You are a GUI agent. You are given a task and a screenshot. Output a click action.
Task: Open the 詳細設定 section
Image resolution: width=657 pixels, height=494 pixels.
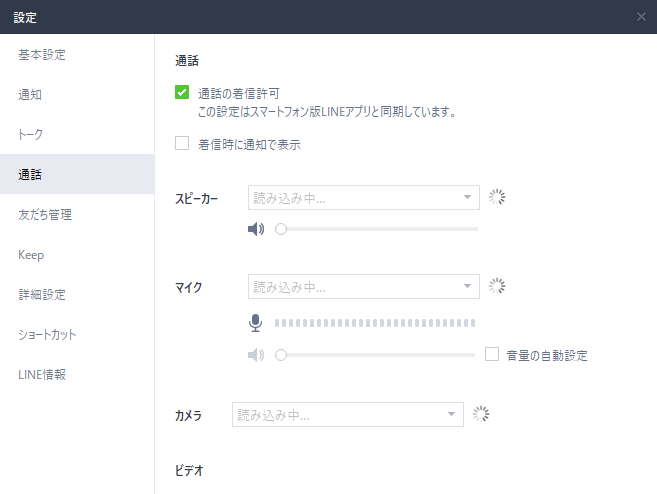point(77,295)
